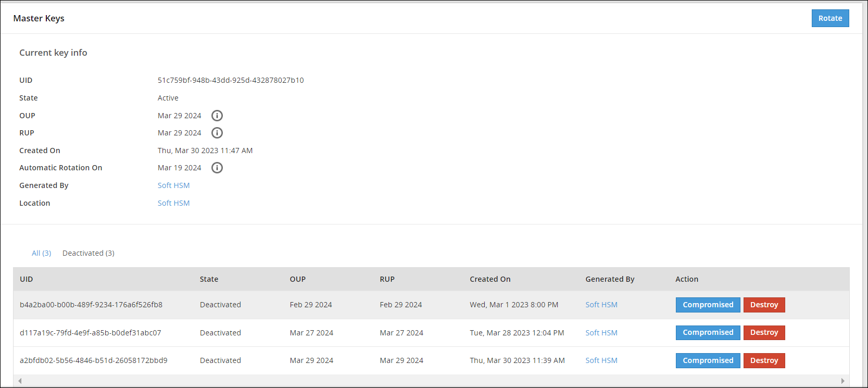The height and width of the screenshot is (388, 868).
Task: Mark key a2bfdb02 as Compromised
Action: tap(708, 360)
